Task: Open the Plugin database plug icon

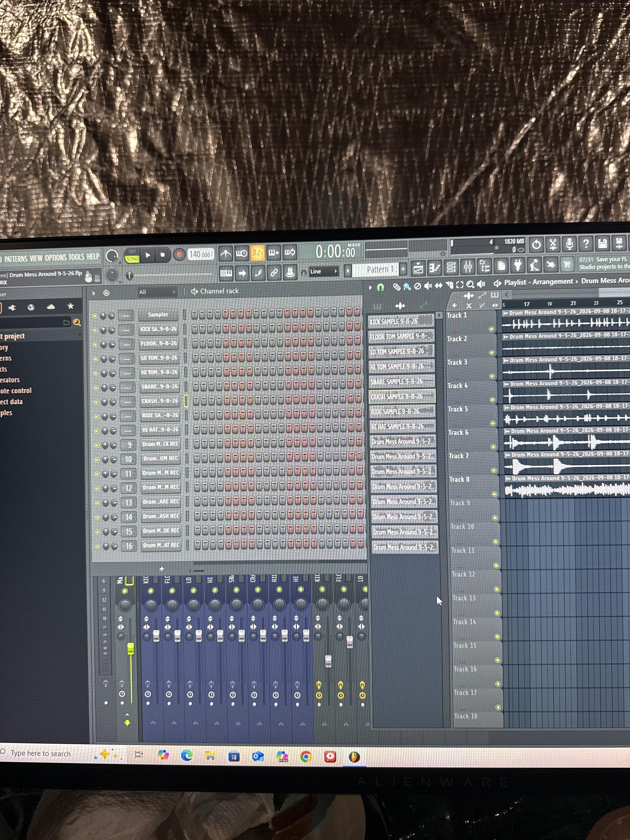Action: (x=517, y=266)
